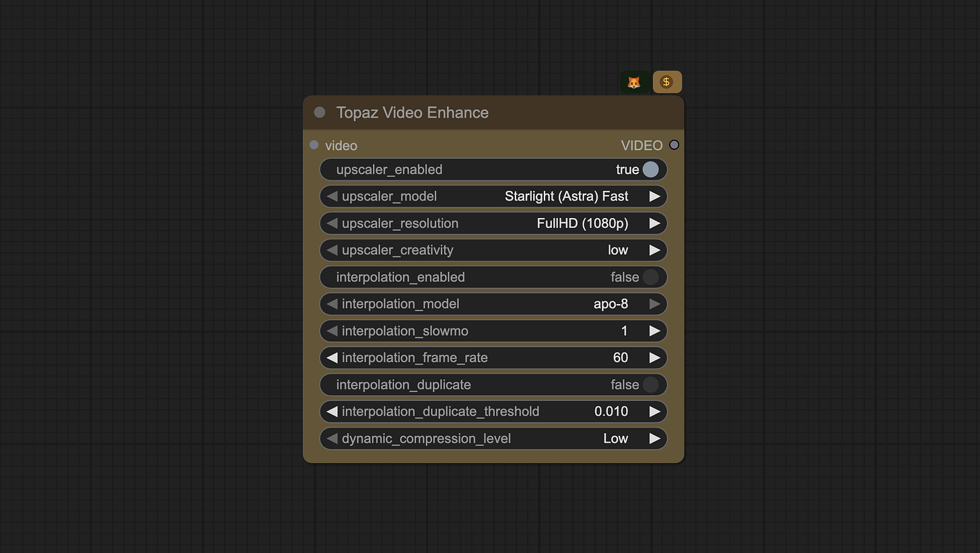This screenshot has height=553, width=980.
Task: Open the upscaler_resolution dropdown showing FullHD (1080p)
Action: (493, 223)
